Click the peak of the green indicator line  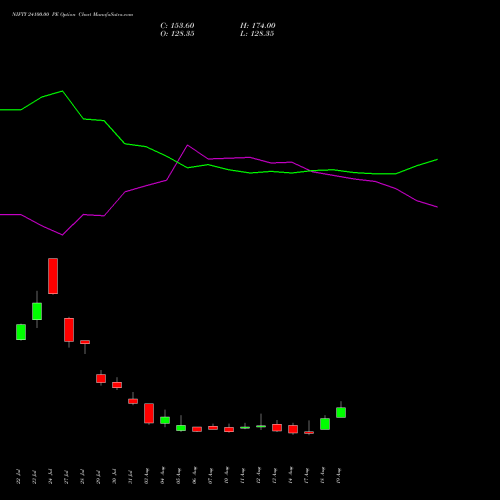coord(63,91)
